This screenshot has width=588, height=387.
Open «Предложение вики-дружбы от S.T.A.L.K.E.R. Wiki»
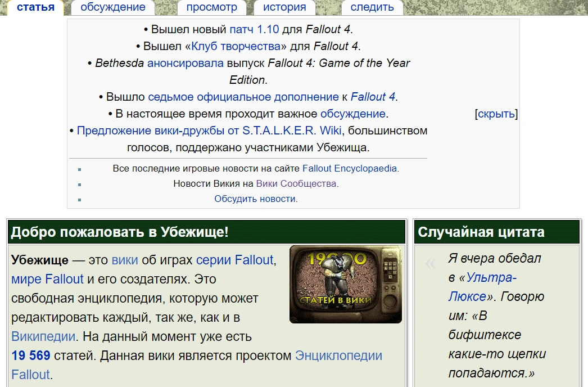click(x=209, y=130)
